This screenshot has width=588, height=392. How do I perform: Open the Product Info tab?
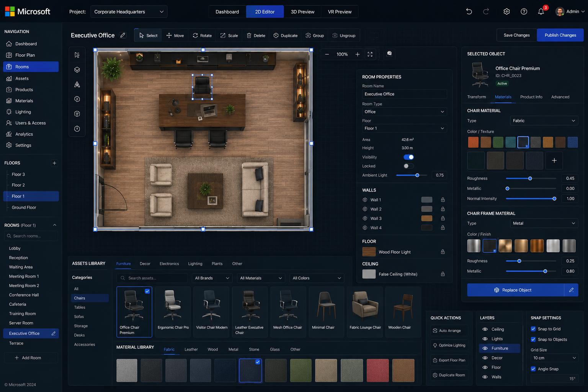coord(531,97)
